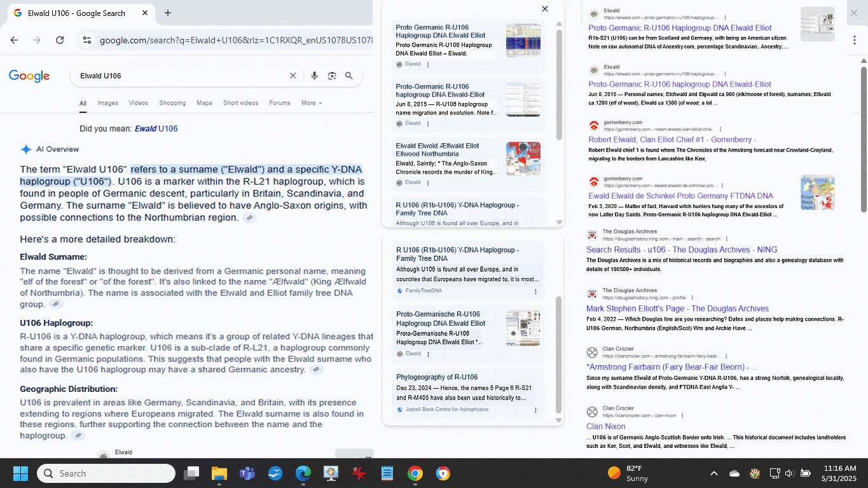Open the Armstrong Fairbairn Clan Crozier link

672,367
